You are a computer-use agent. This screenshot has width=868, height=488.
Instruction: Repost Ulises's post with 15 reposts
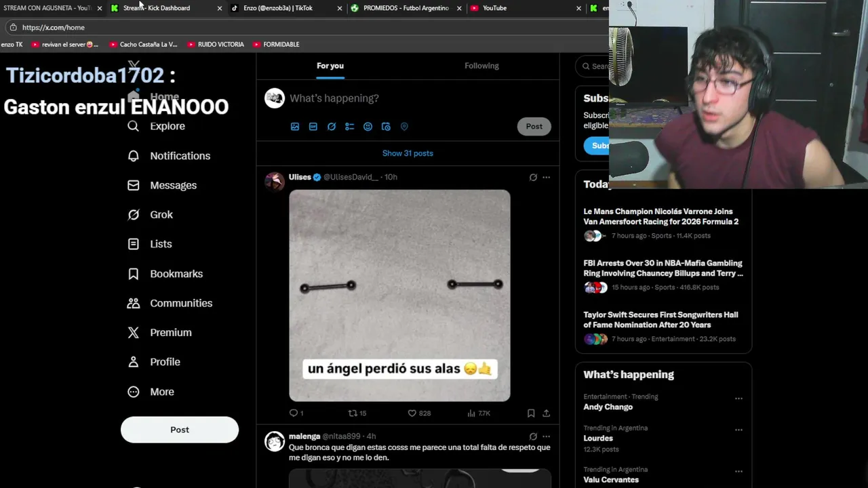(x=357, y=413)
